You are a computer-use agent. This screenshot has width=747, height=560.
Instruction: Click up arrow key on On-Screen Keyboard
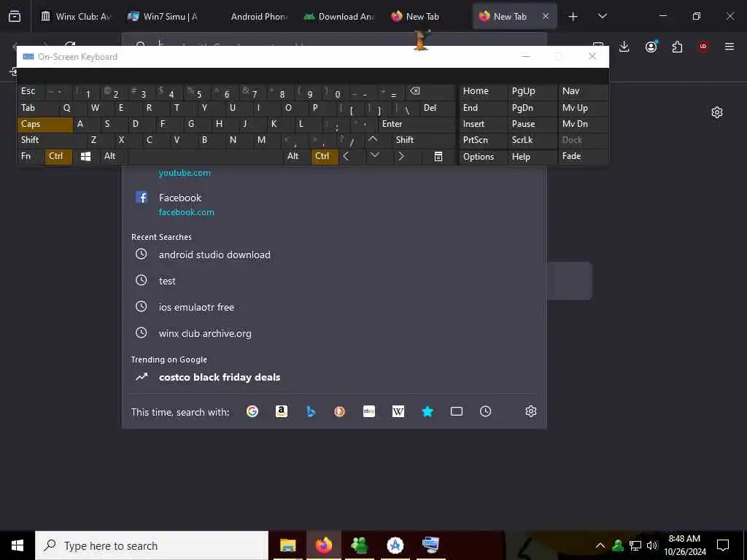[x=373, y=140]
